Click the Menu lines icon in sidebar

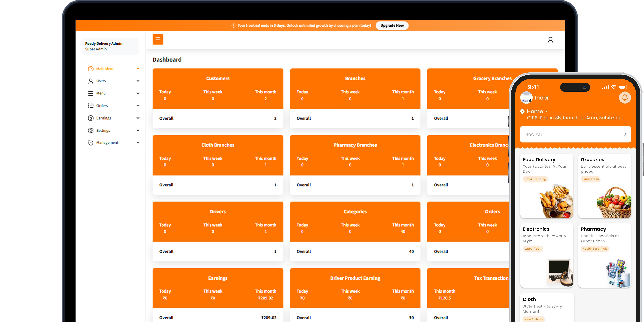(91, 93)
